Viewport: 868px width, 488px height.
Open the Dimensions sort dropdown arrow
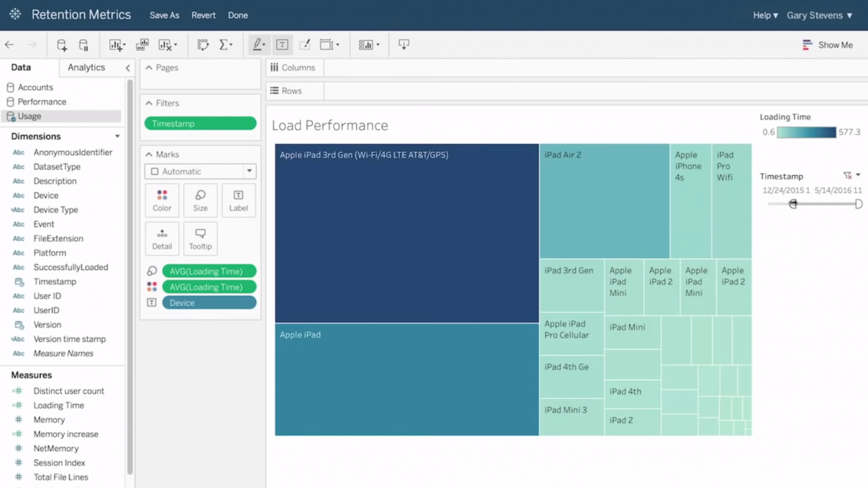(116, 136)
